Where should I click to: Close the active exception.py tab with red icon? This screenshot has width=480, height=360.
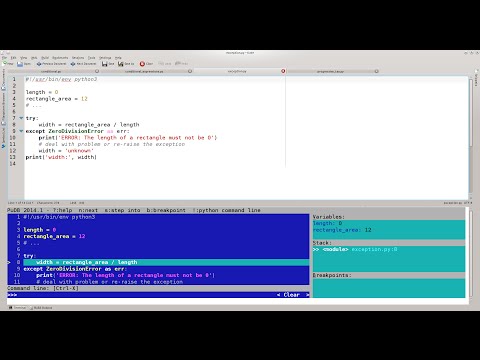283,71
